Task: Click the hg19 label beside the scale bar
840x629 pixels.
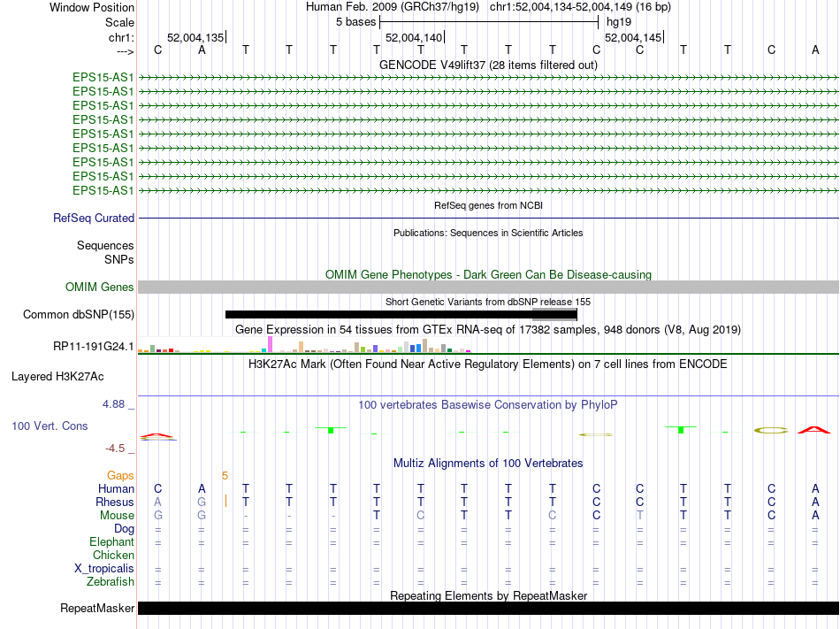Action: click(x=619, y=22)
